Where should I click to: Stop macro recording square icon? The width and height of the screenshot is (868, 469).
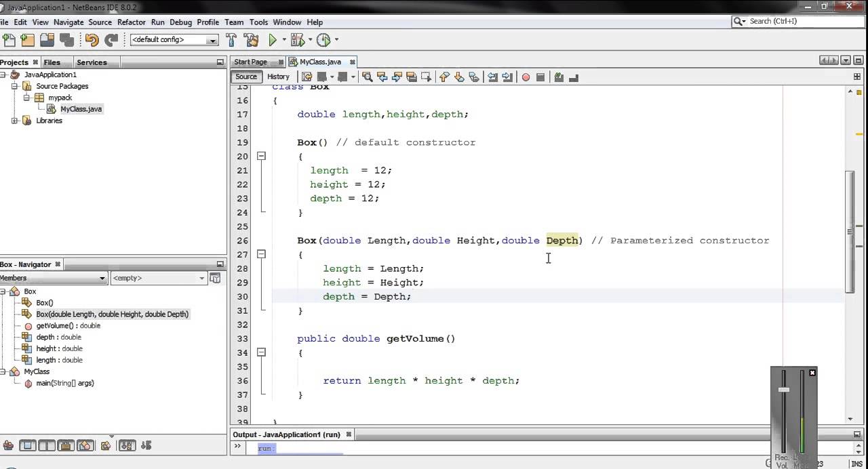(540, 77)
